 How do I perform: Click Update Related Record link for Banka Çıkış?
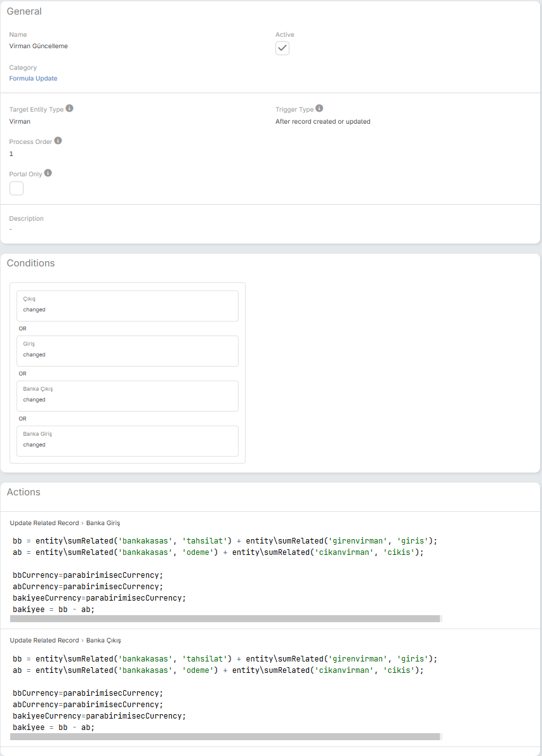click(44, 641)
